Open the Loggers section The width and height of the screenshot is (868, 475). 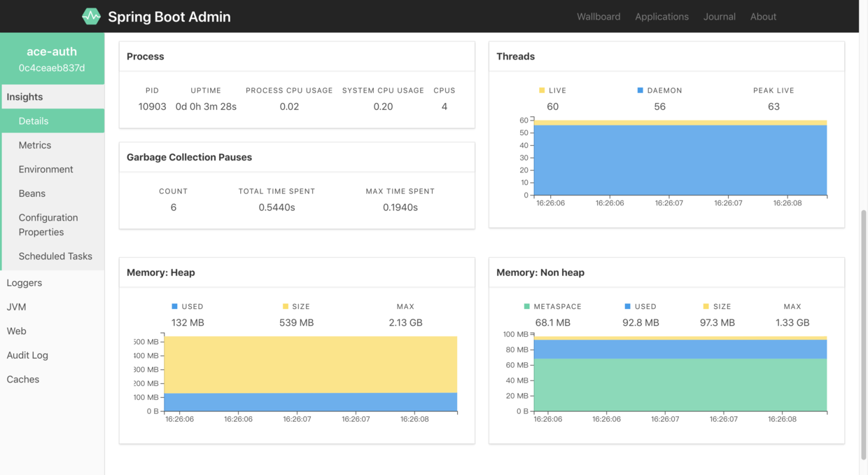(52, 282)
